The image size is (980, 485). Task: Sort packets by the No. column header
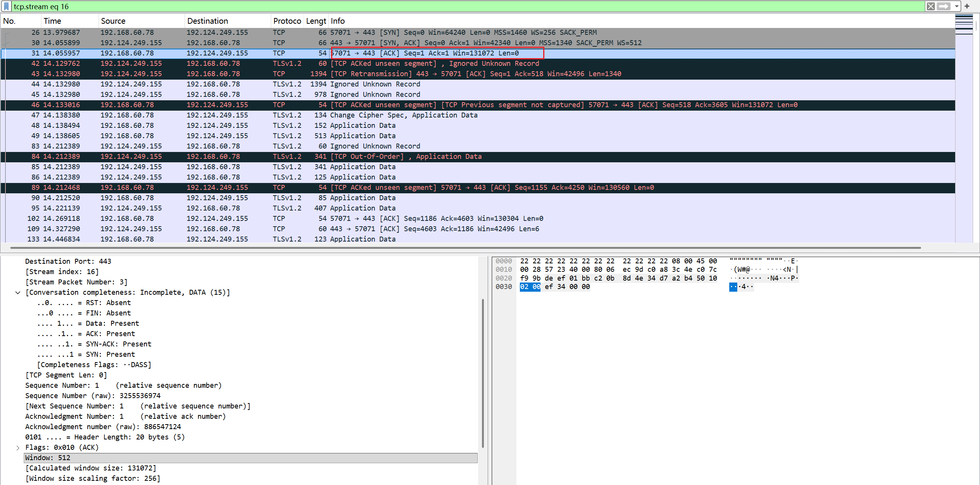click(x=21, y=21)
